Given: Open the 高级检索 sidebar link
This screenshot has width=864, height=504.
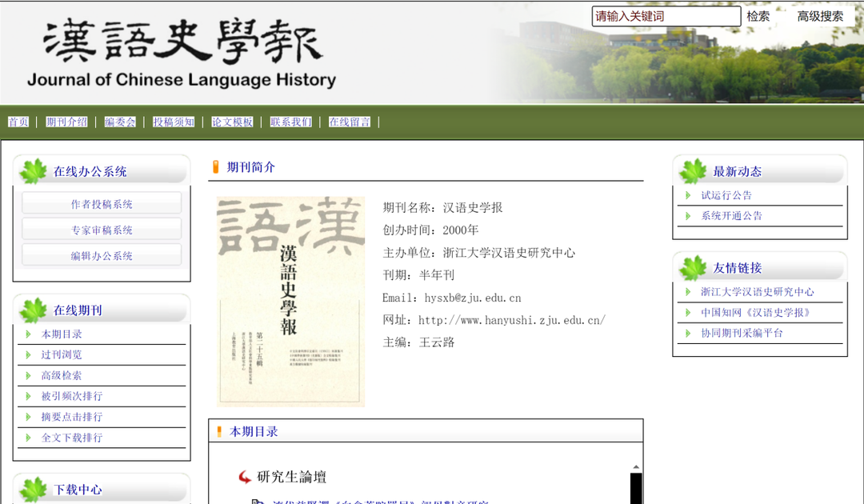Looking at the screenshot, I should click(61, 375).
